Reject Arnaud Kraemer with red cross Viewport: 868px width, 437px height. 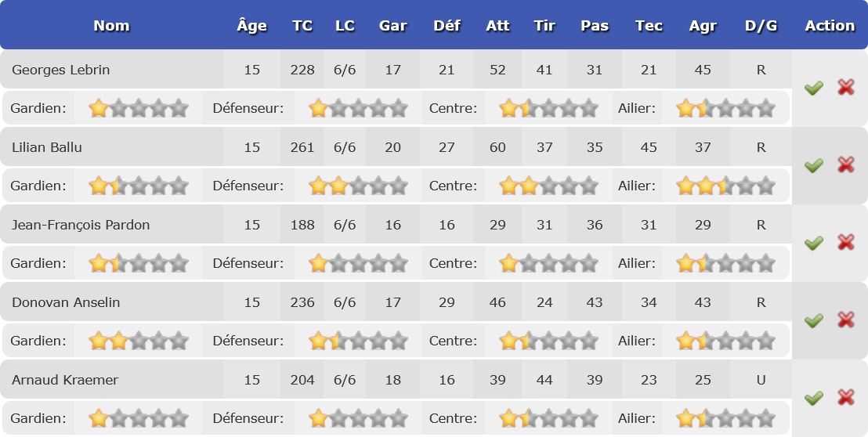(x=846, y=398)
